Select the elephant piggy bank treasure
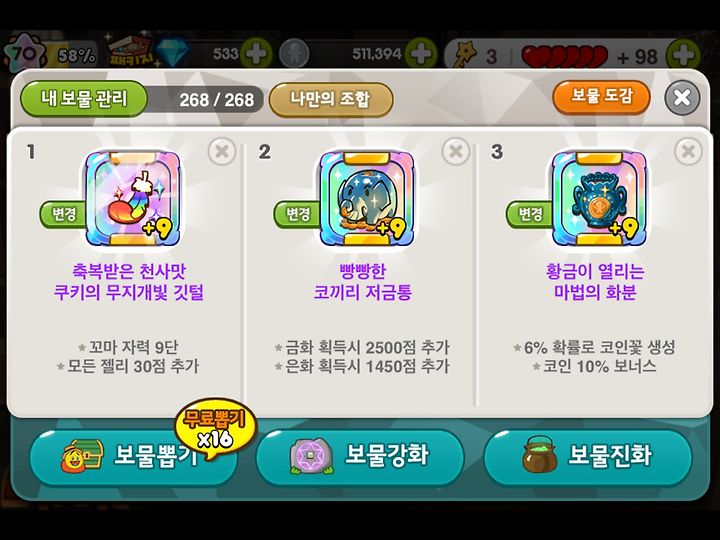 point(366,198)
